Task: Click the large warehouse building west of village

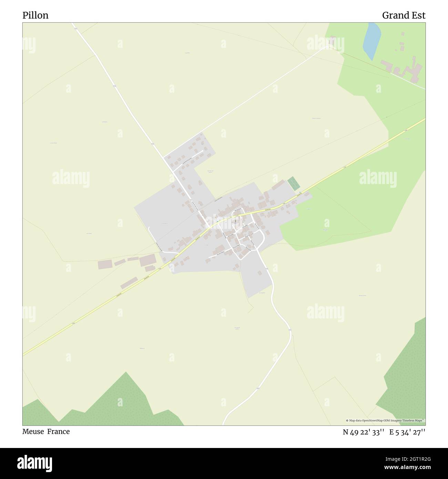Action: pos(147,260)
